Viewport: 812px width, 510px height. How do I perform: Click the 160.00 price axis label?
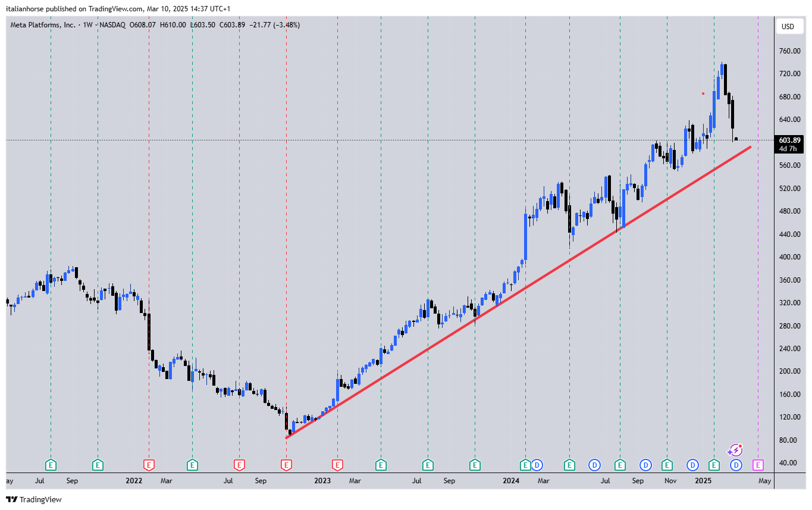[789, 395]
